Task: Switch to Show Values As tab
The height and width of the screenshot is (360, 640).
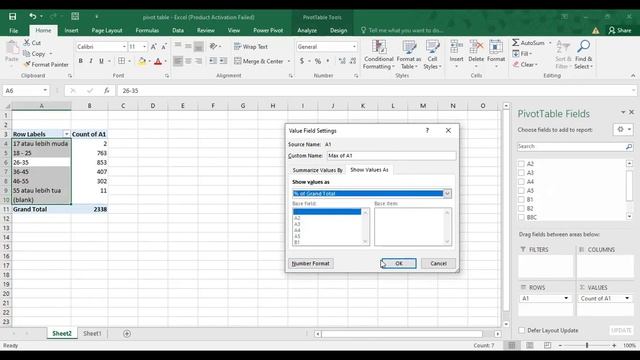Action: click(x=369, y=169)
